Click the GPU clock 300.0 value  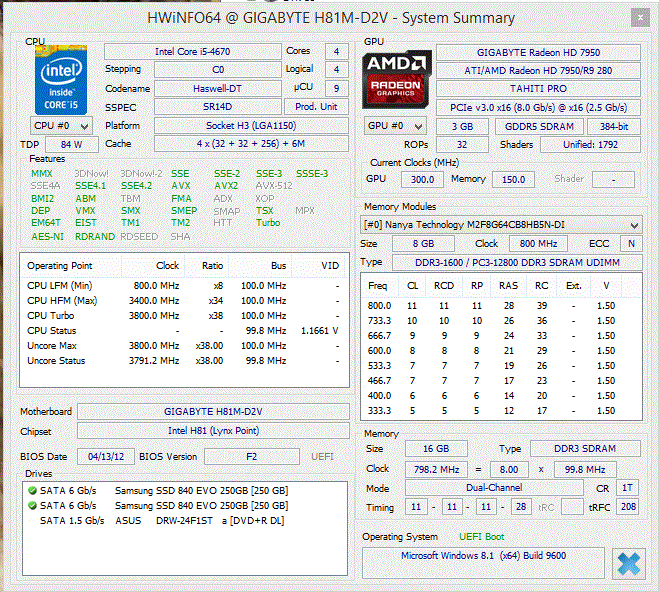(x=422, y=179)
